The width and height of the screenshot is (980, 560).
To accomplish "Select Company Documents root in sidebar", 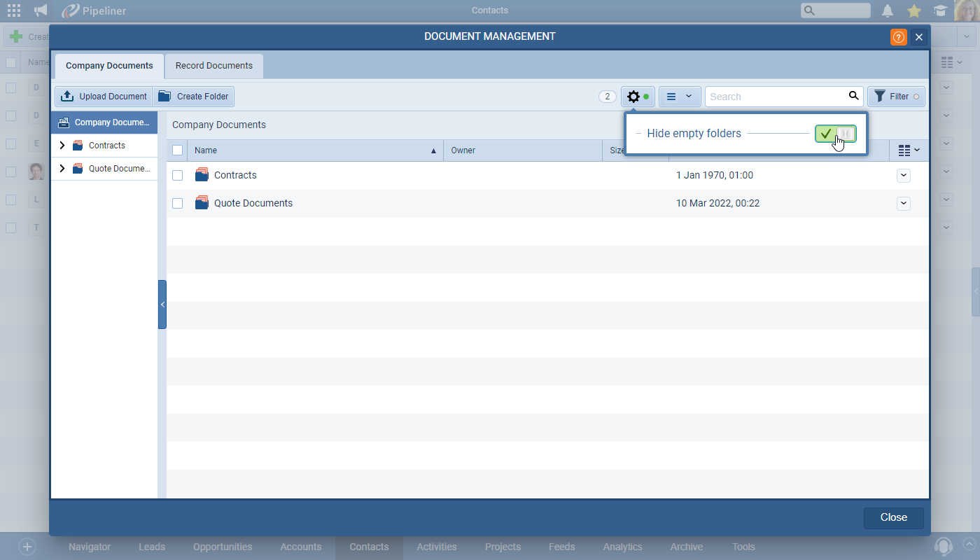I will point(104,122).
